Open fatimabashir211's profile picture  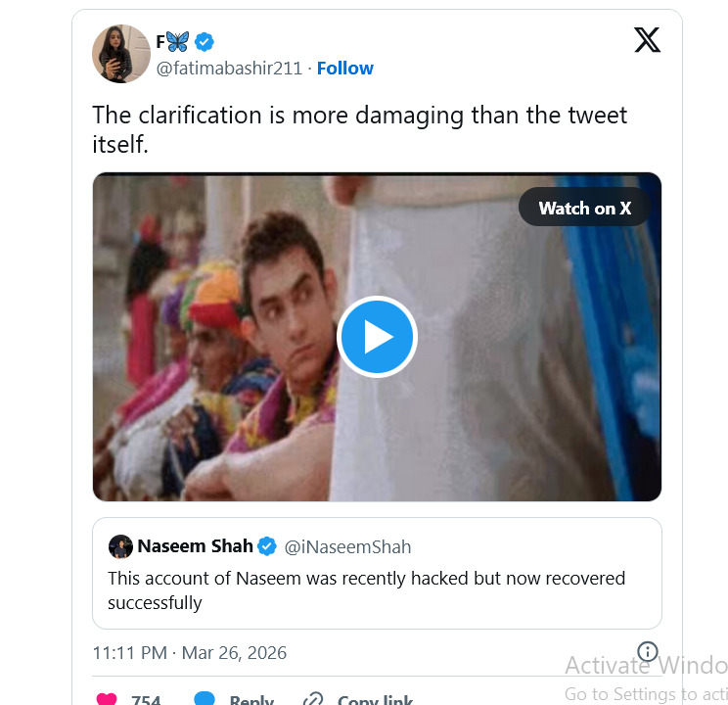[x=120, y=54]
